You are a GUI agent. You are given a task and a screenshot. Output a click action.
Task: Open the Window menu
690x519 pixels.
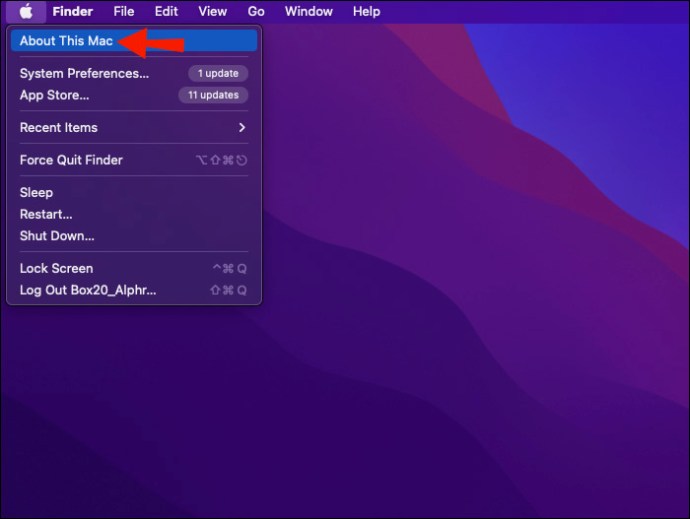pos(308,11)
